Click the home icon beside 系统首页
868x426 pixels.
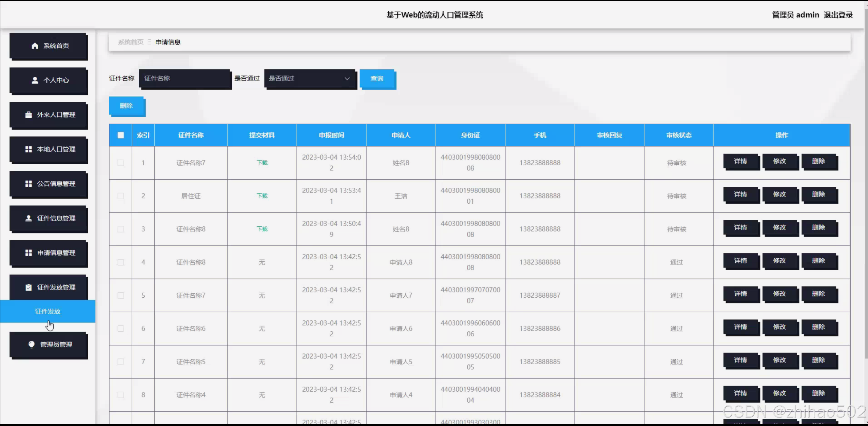tap(35, 46)
